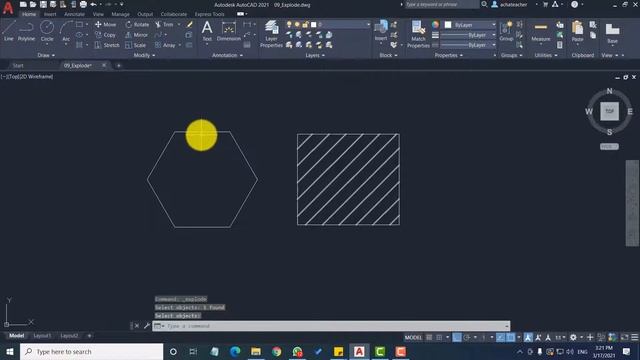Click the command line input field

(x=331, y=326)
